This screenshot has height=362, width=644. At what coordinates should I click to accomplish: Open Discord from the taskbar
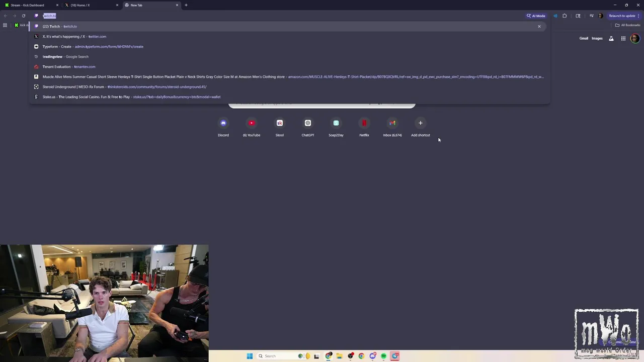pos(373,356)
